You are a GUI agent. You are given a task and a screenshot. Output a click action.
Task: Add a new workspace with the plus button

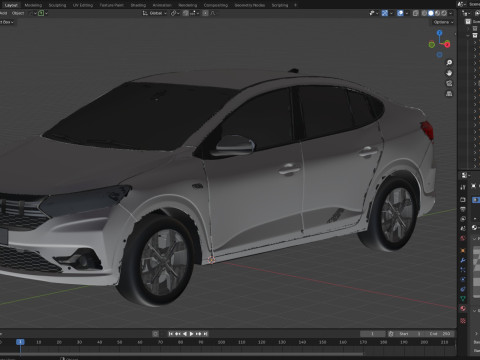pos(295,5)
